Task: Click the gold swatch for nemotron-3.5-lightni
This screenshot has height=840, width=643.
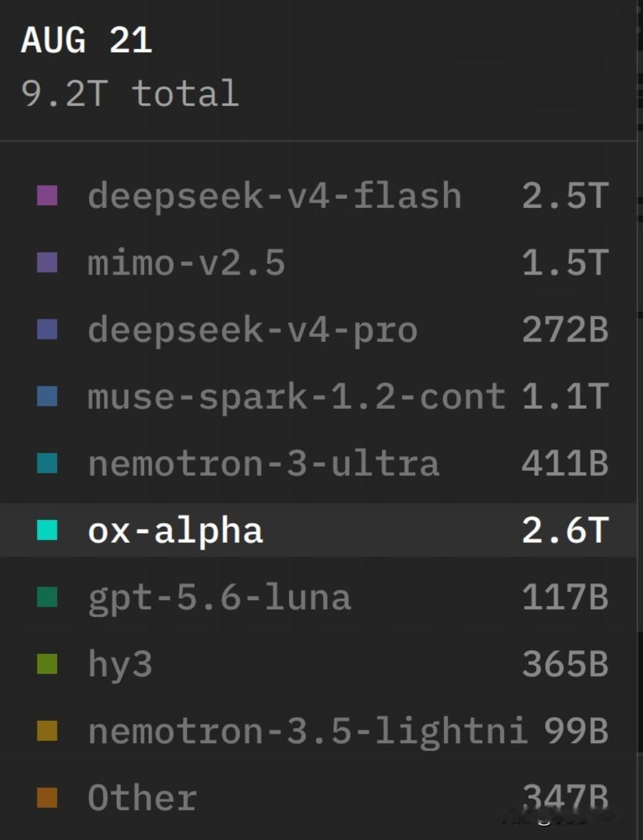Action: tap(47, 731)
